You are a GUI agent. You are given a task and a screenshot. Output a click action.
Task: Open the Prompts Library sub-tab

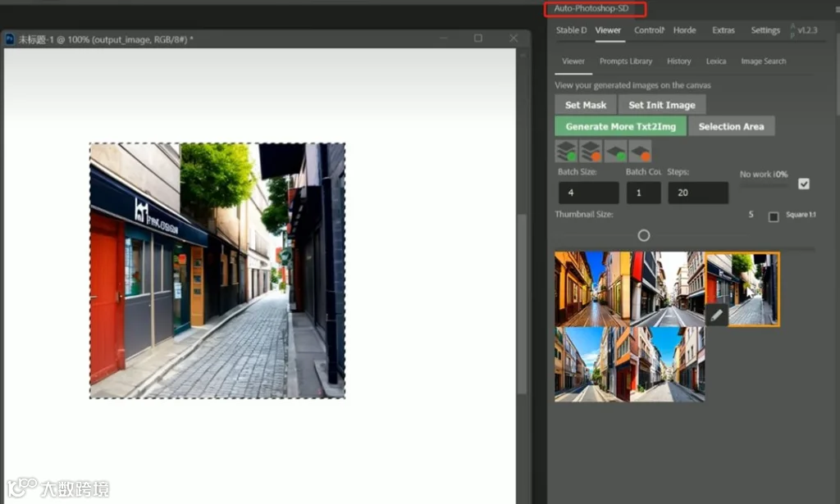click(x=626, y=61)
